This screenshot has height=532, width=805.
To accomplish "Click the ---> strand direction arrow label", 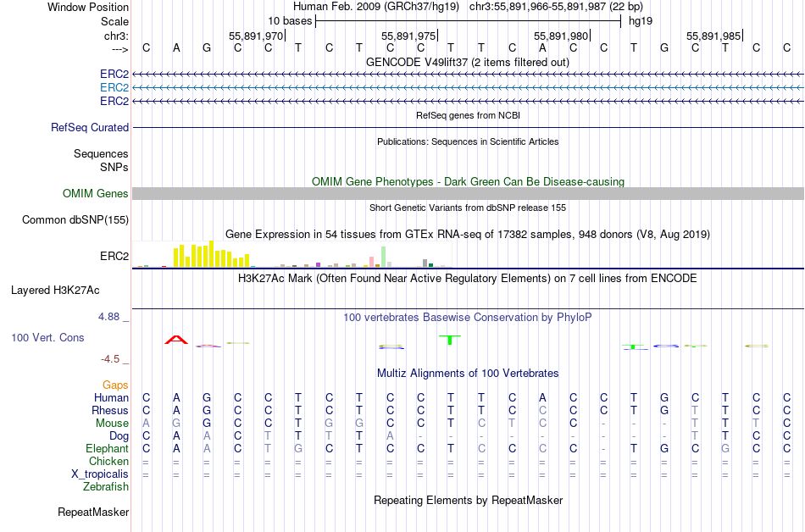I will [x=119, y=49].
